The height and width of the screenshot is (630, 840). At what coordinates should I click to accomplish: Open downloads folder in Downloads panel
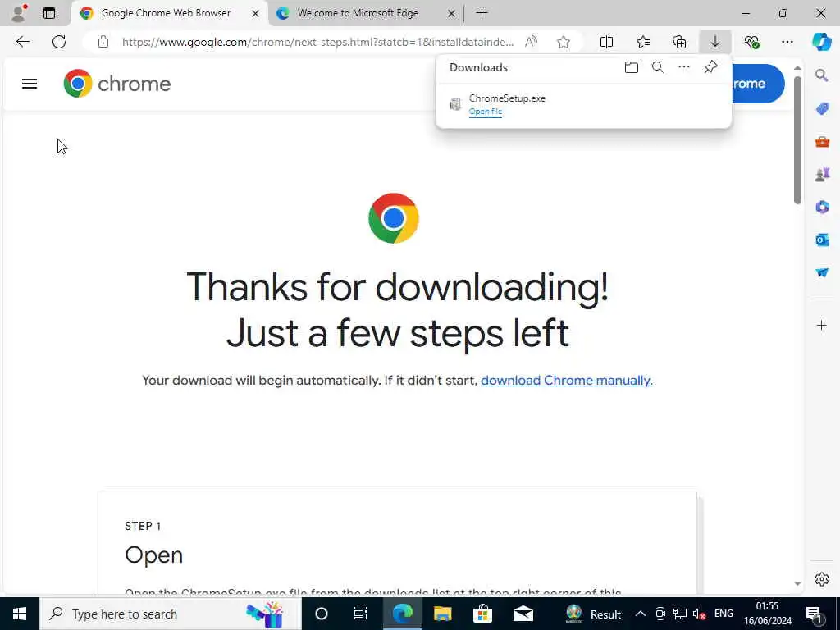tap(632, 67)
